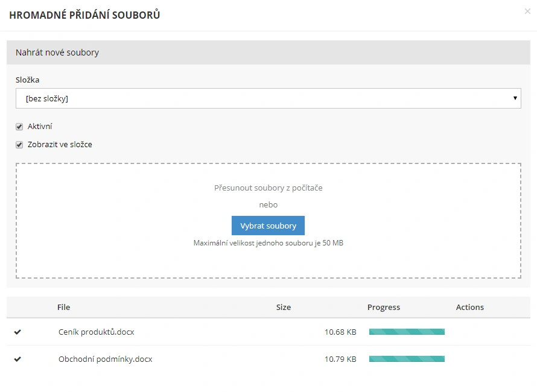
Task: Click the Nahrát nové soubory panel header
Action: (268, 52)
